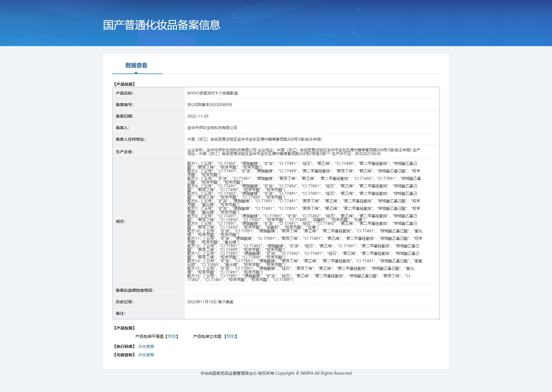Select filer name 金华市伊彩生物科技有限公司
The width and height of the screenshot is (552, 392).
(x=212, y=128)
